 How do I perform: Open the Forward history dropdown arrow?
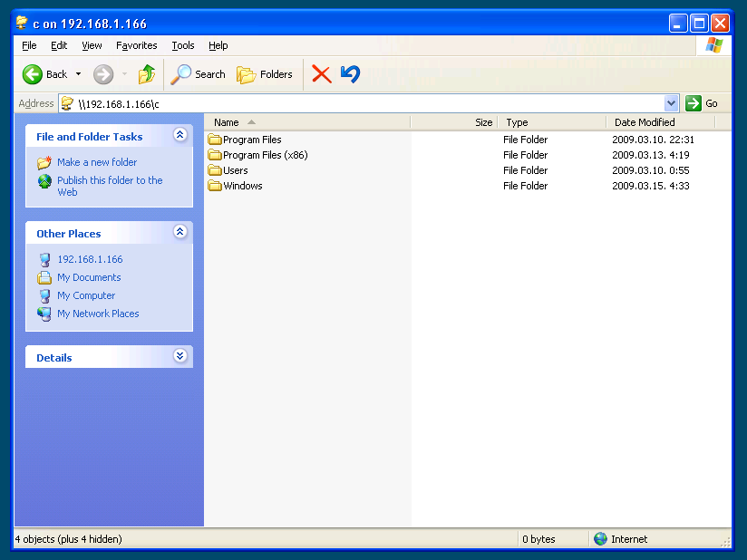click(124, 74)
